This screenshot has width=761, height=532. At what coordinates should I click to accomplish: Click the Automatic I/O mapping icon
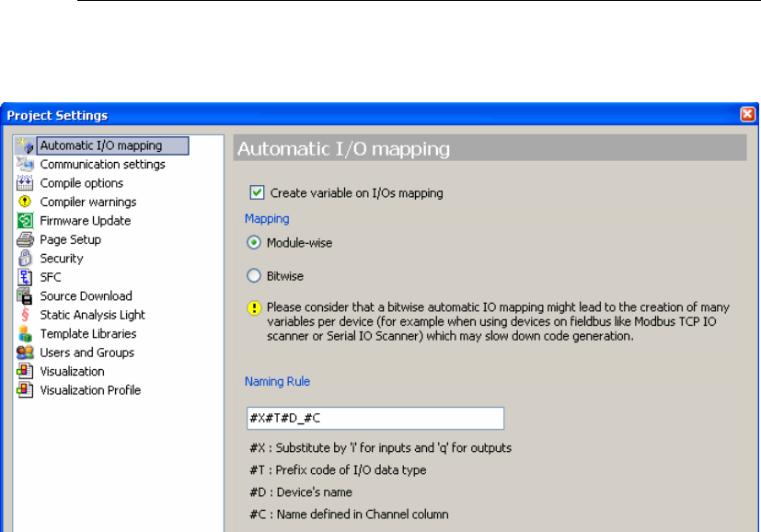click(x=25, y=145)
